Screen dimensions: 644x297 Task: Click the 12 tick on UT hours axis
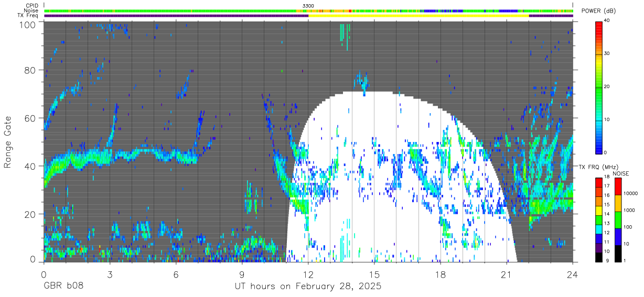click(308, 274)
